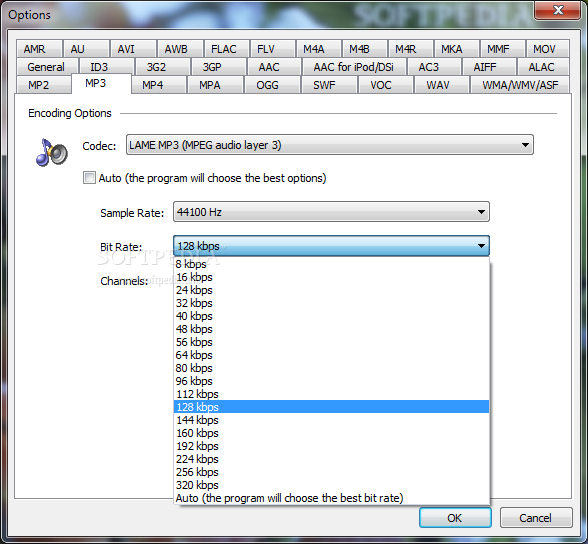The height and width of the screenshot is (544, 588).
Task: Select 64 kbps bit rate
Action: click(x=332, y=355)
